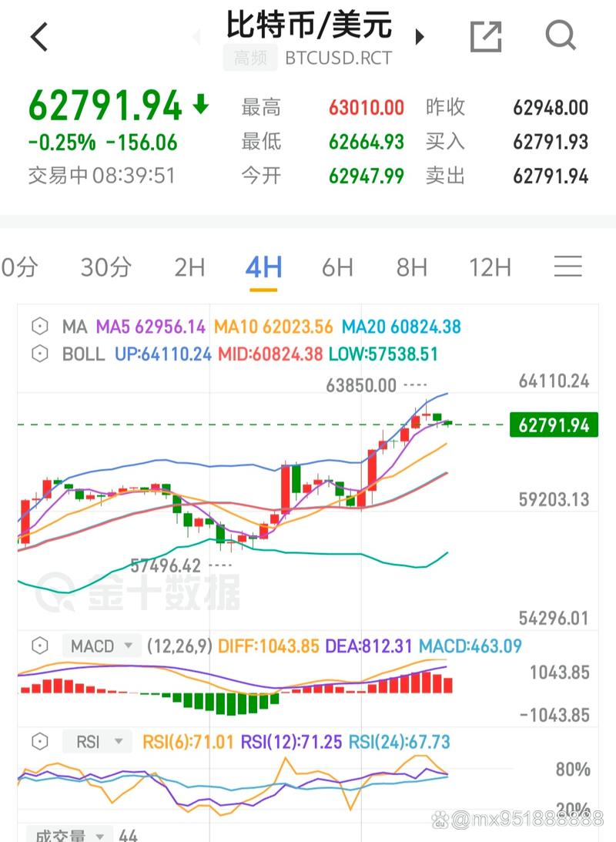Screen dimensions: 616x842
Task: Select the 12H timeframe tab
Action: [490, 267]
